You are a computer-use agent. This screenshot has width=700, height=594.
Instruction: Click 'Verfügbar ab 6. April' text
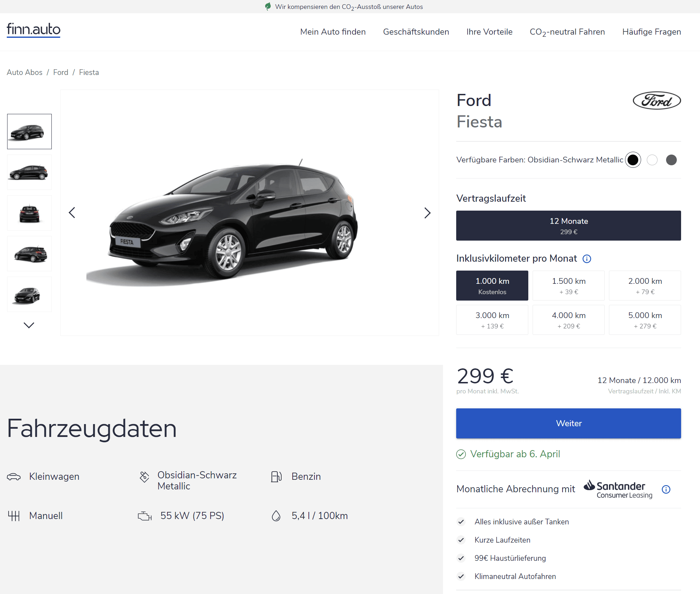[515, 454]
